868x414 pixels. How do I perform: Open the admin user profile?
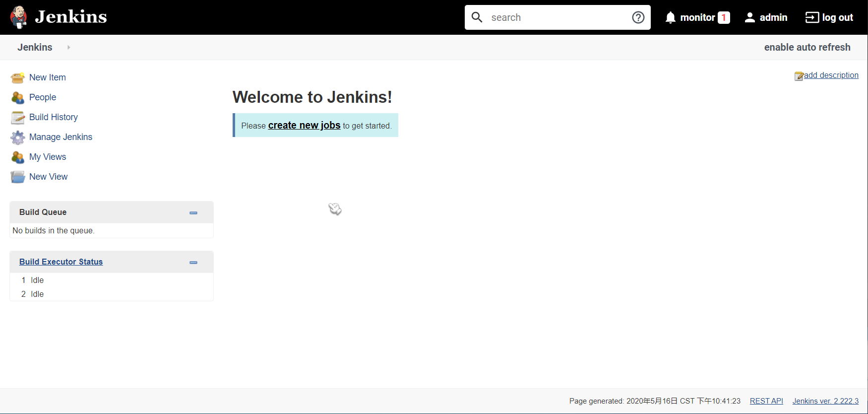[773, 17]
